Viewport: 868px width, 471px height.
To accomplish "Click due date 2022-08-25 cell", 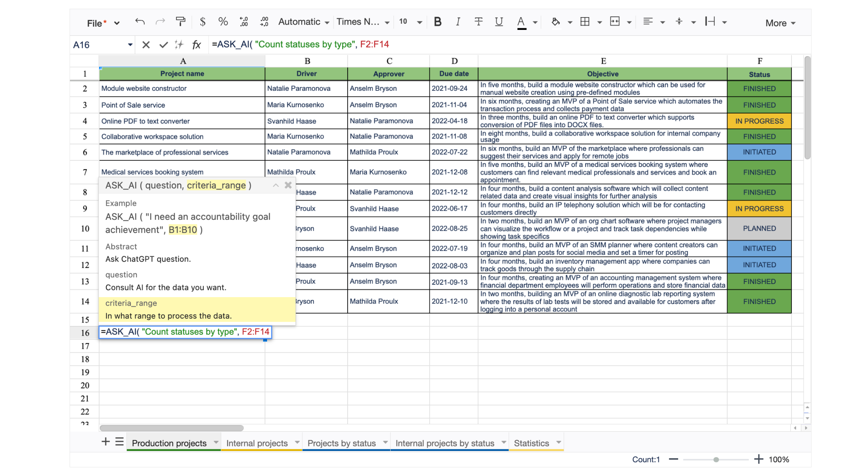I will click(x=453, y=228).
